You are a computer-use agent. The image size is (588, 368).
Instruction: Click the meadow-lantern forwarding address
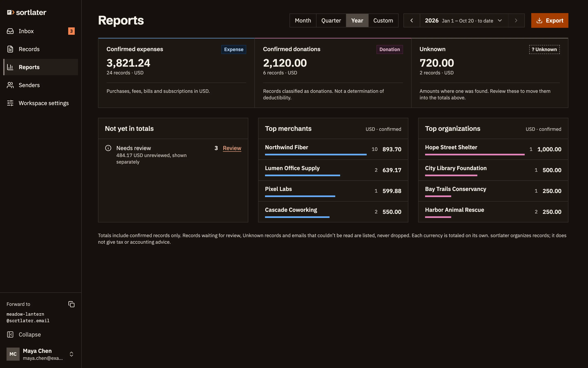tap(28, 317)
